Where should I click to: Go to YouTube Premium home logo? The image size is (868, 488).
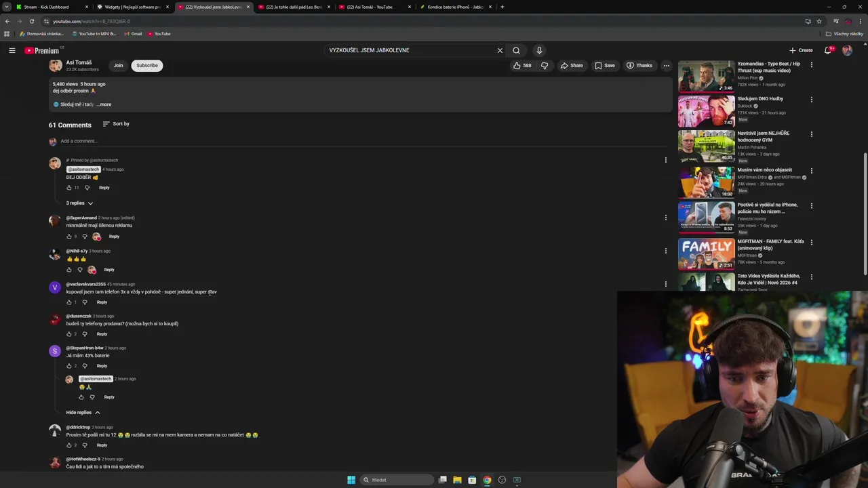pos(43,50)
